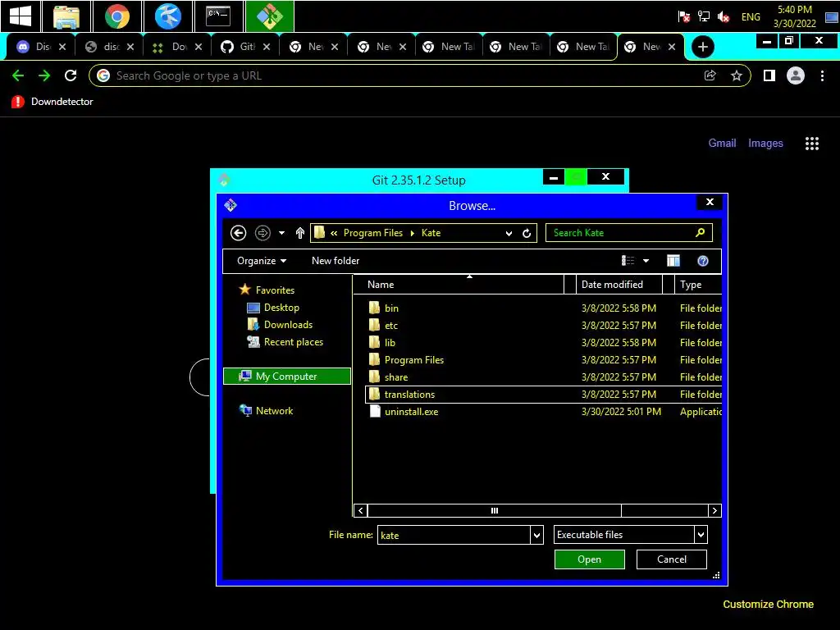
Task: Sort by Date modified column header
Action: tap(619, 285)
